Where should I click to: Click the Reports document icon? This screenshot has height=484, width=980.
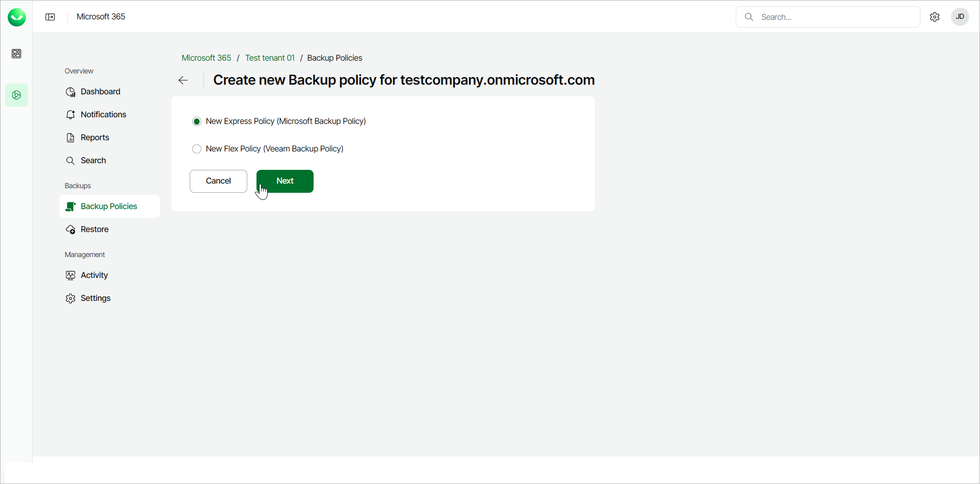coord(70,138)
